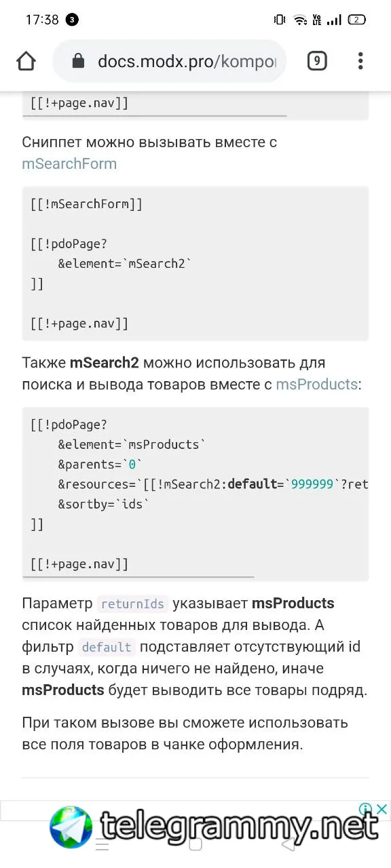This screenshot has width=391, height=868.
Task: Tap the notification count badge in status bar
Action: 72,20
